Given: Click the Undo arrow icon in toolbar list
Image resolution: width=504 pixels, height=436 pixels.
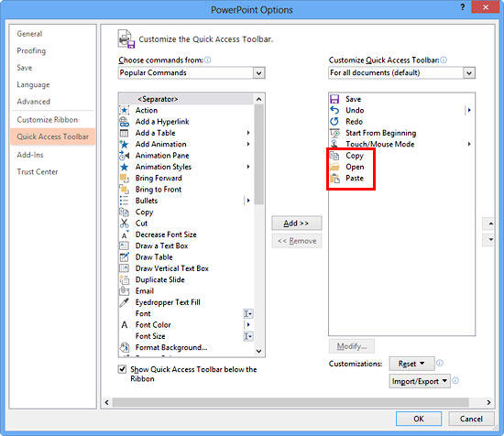Looking at the screenshot, I should pos(334,110).
